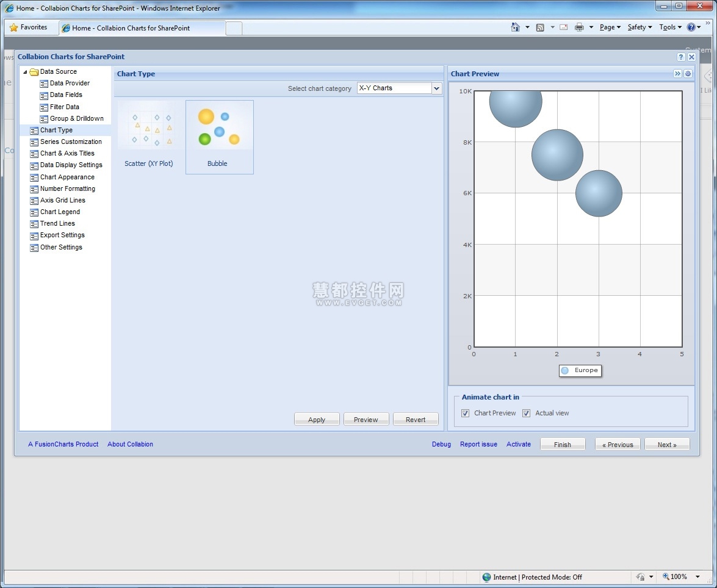Open the IE Tools menu
Viewport: 717px width, 588px height.
click(671, 27)
